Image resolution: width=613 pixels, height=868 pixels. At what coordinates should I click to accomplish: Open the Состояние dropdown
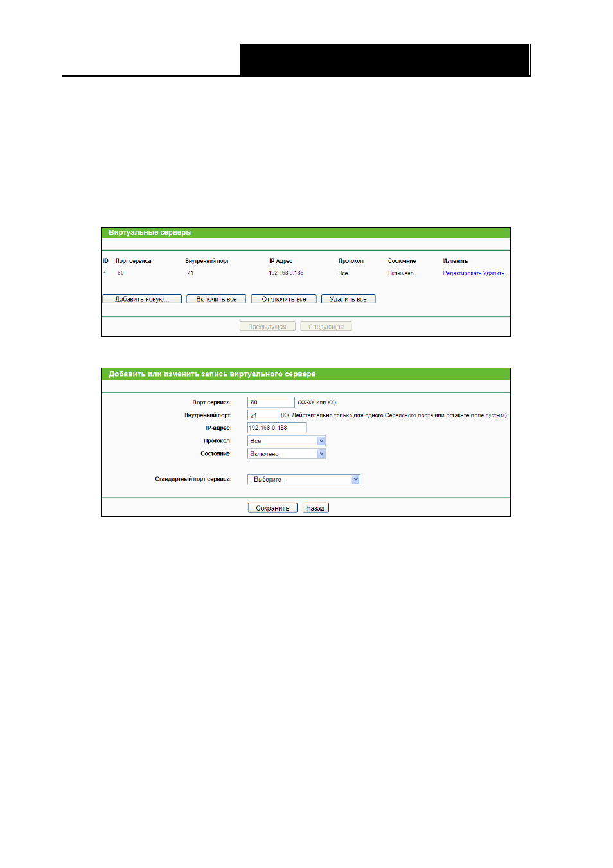click(287, 454)
